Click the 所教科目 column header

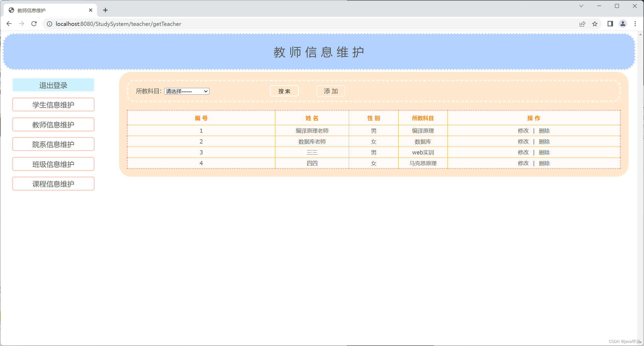(423, 118)
